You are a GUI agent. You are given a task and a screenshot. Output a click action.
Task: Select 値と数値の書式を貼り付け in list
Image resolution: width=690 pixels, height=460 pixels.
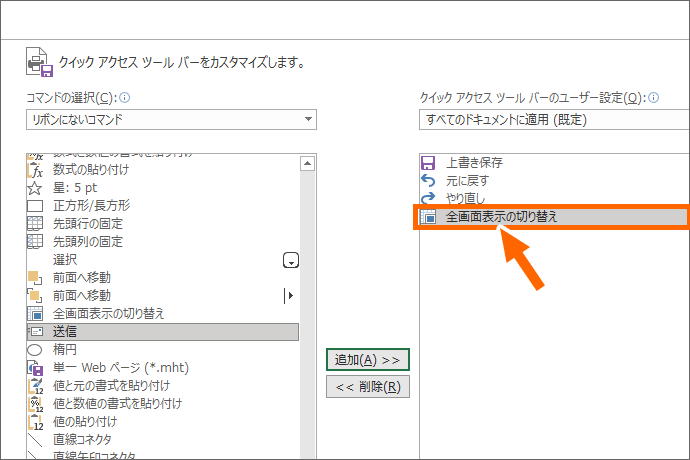tap(117, 404)
